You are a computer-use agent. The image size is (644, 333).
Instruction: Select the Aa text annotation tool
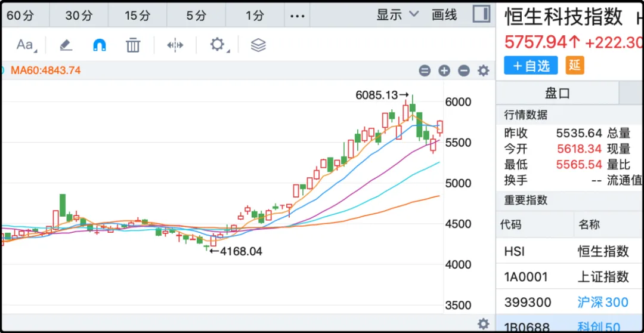[x=25, y=45]
